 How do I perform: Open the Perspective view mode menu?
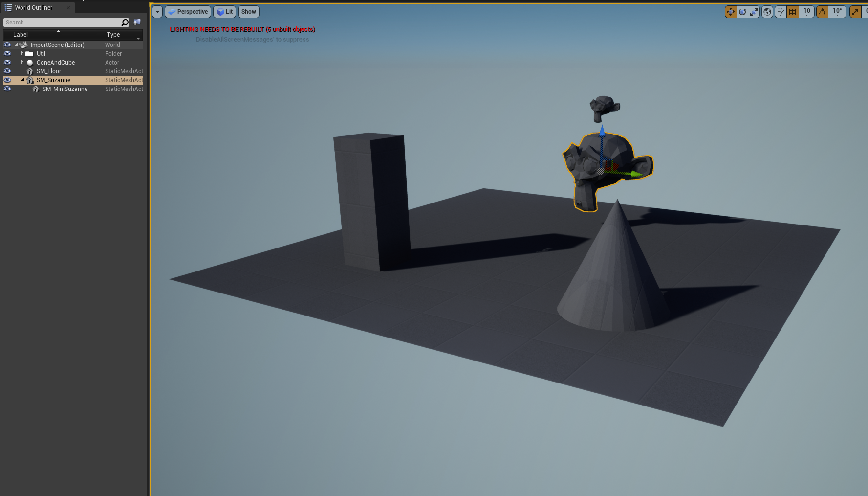pyautogui.click(x=188, y=12)
